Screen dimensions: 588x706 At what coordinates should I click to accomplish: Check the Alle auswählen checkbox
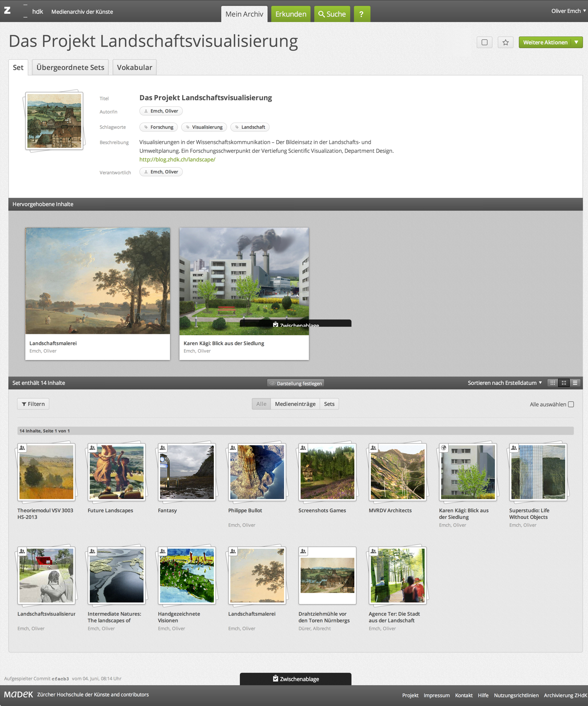571,404
